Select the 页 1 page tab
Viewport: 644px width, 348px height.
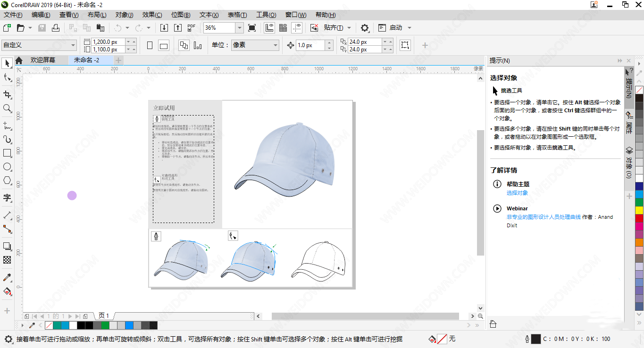[104, 316]
